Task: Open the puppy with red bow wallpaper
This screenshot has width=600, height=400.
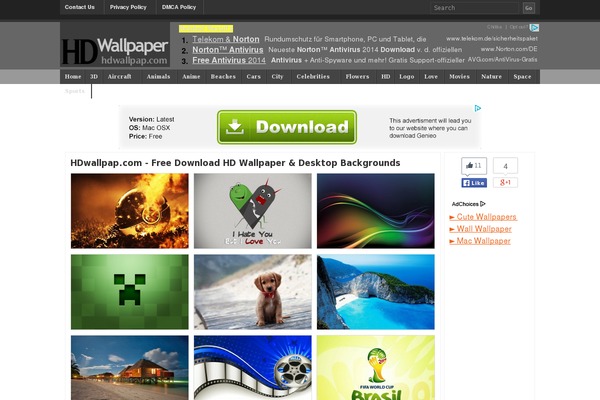Action: coord(253,292)
